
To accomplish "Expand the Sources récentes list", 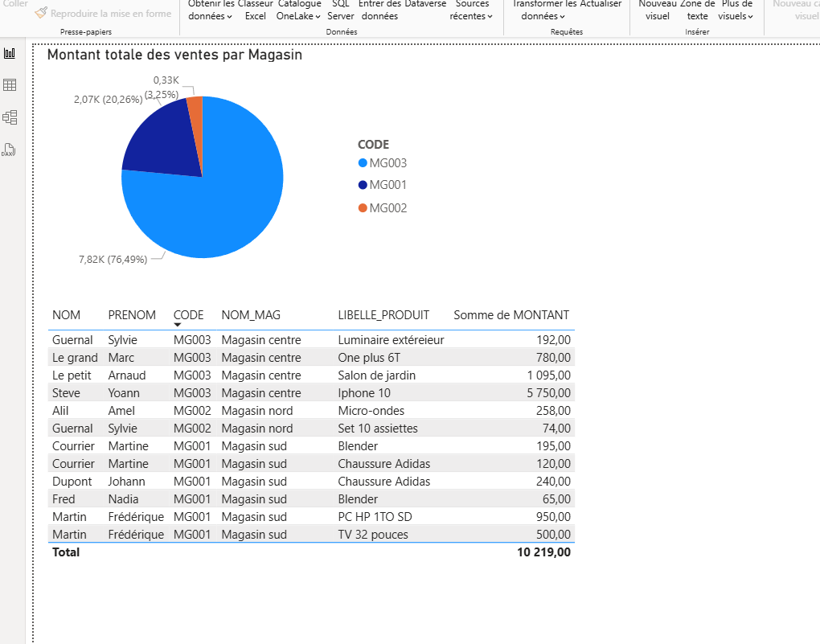I will pos(471,10).
